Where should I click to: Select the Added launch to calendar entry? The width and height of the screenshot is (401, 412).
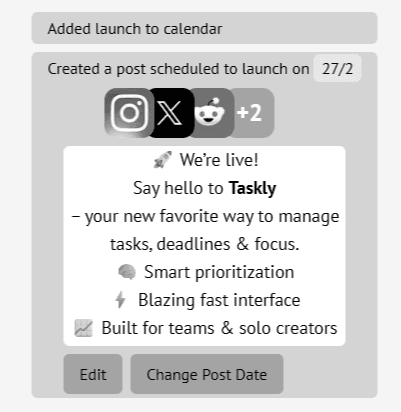204,28
